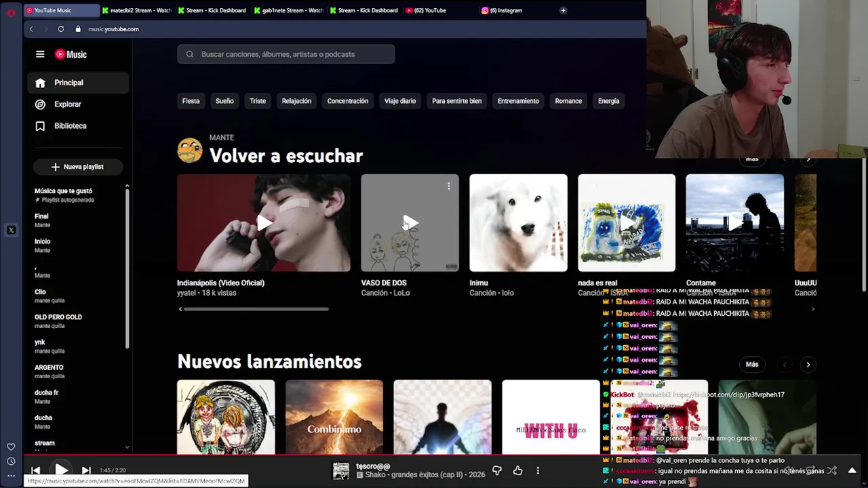Click now playing album thumbnail
Viewport: 868px width, 488px height.
(x=341, y=470)
